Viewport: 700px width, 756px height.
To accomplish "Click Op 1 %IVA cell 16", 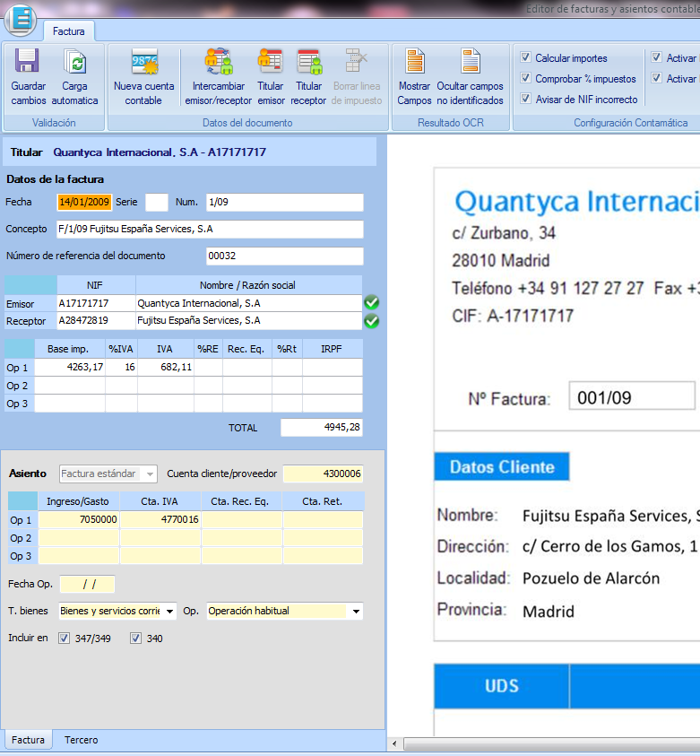I will (121, 368).
